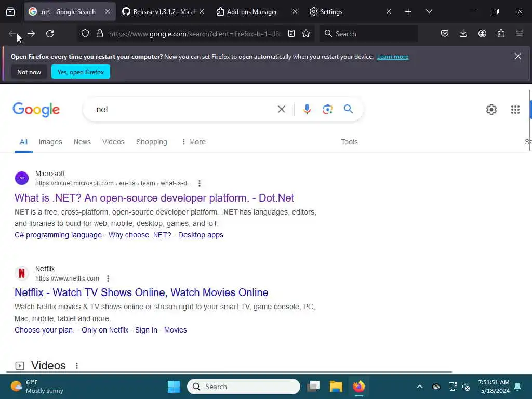
Task: Open Google quick settings gear
Action: [491, 110]
